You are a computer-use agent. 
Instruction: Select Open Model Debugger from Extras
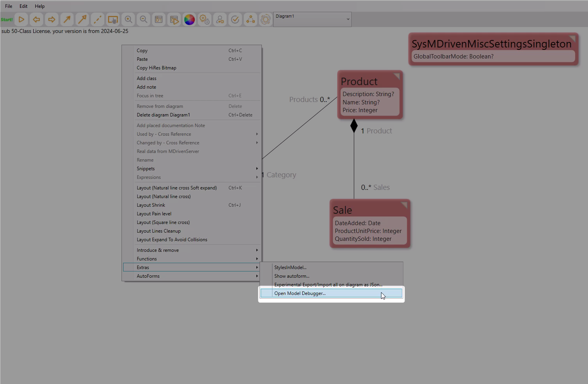[300, 293]
